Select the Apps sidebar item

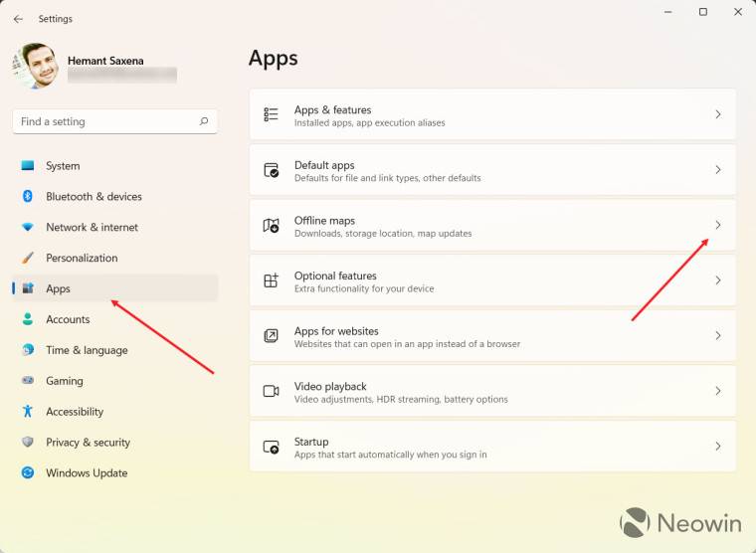coord(114,288)
